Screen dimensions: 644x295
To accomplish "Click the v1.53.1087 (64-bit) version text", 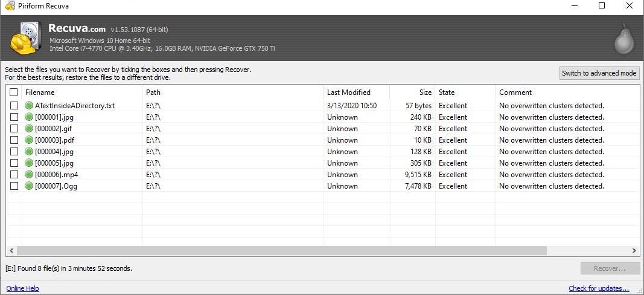I will pyautogui.click(x=139, y=30).
